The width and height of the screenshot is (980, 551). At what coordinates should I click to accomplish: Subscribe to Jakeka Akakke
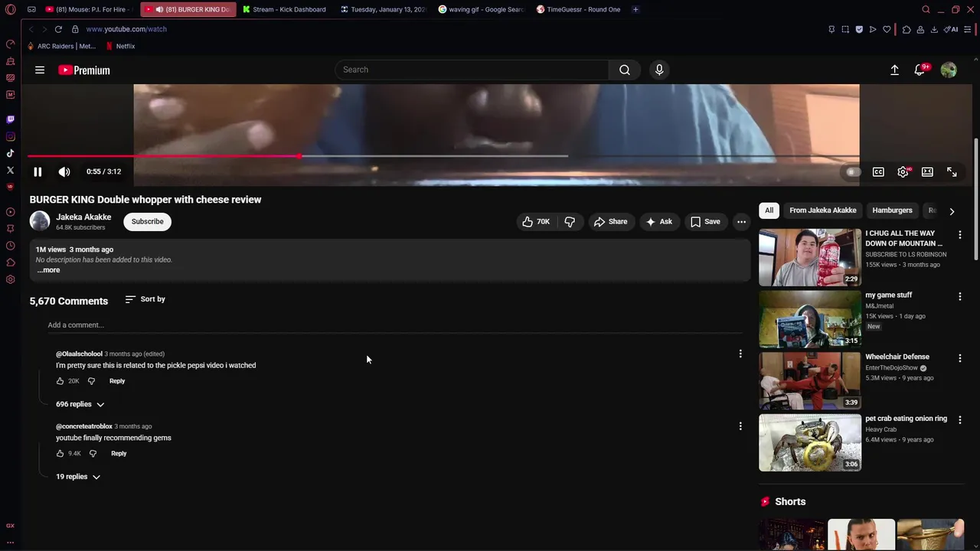pyautogui.click(x=147, y=222)
